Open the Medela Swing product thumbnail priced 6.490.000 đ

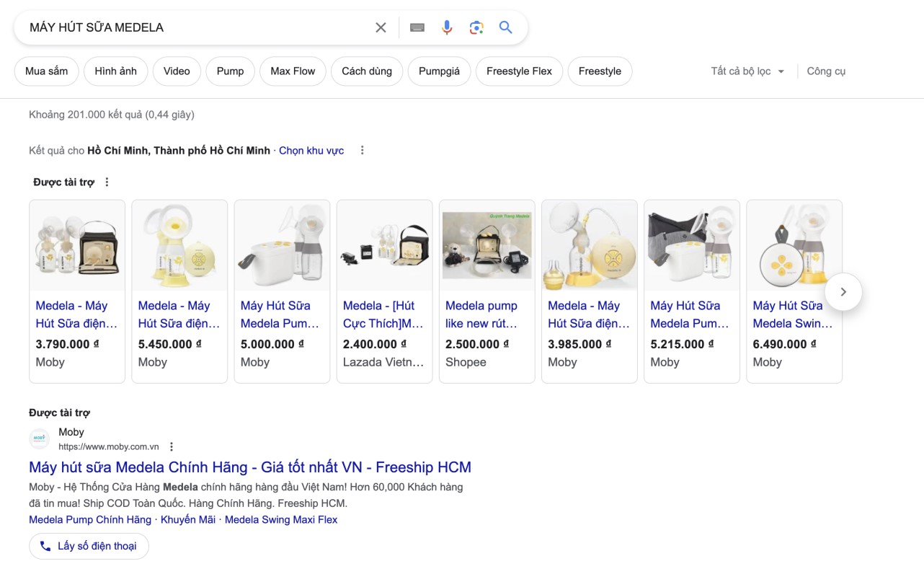click(x=794, y=245)
